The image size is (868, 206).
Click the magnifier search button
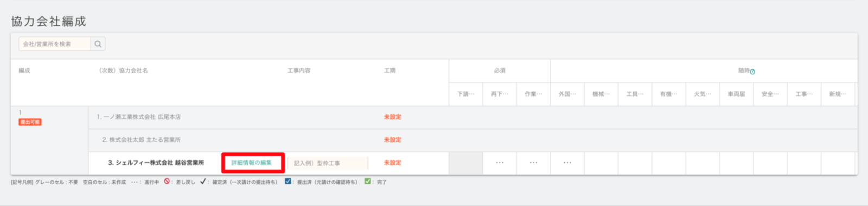[x=98, y=44]
